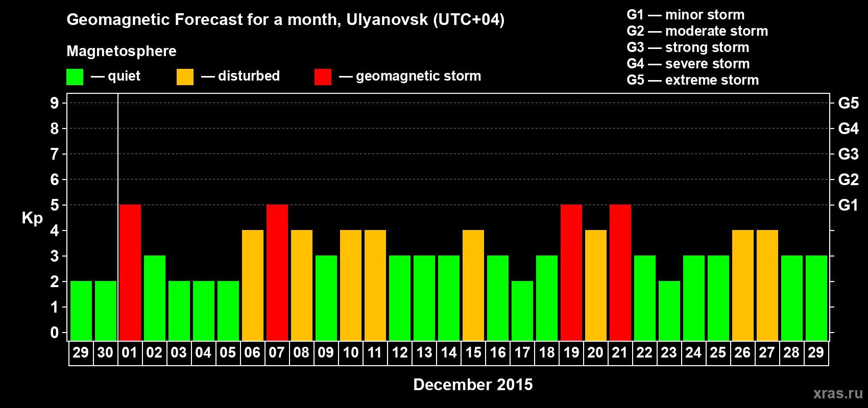
Task: Select the green bar for December 17
Action: (x=522, y=311)
